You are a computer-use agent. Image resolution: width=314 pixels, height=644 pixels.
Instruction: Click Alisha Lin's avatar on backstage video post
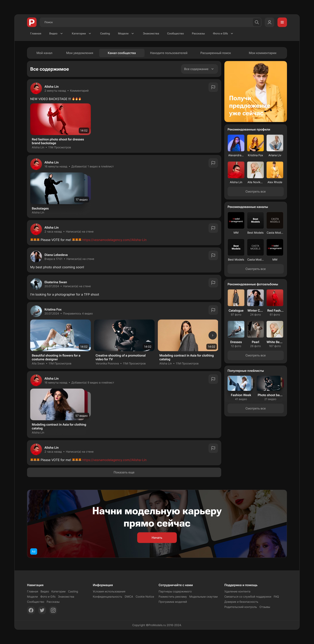pos(36,89)
